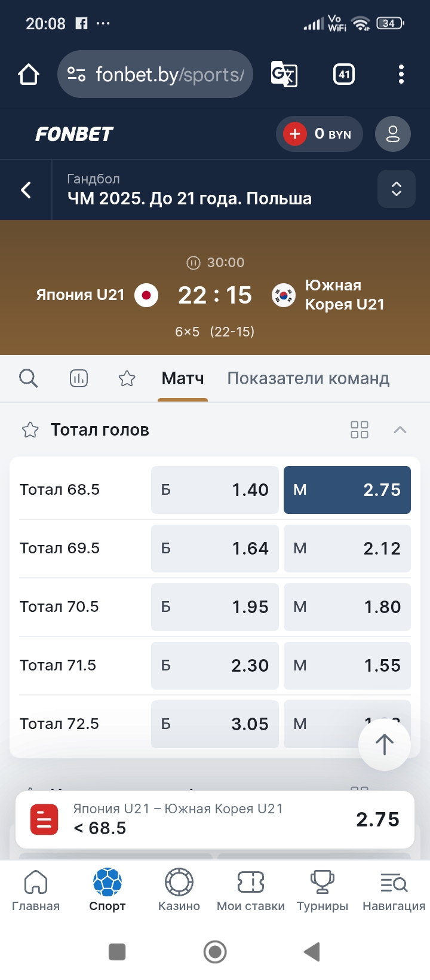
Task: Tap the fonbet.by address bar
Action: click(x=156, y=75)
